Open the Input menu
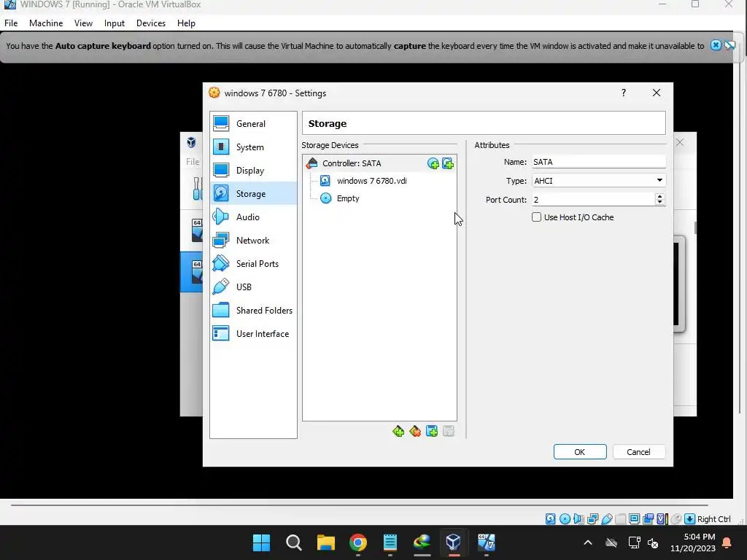 click(115, 23)
